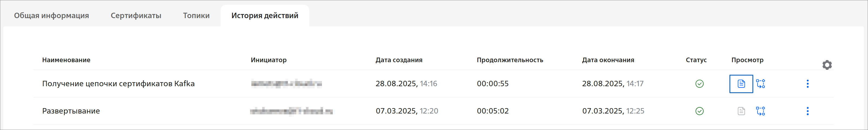Open the Топики tab

point(197,15)
